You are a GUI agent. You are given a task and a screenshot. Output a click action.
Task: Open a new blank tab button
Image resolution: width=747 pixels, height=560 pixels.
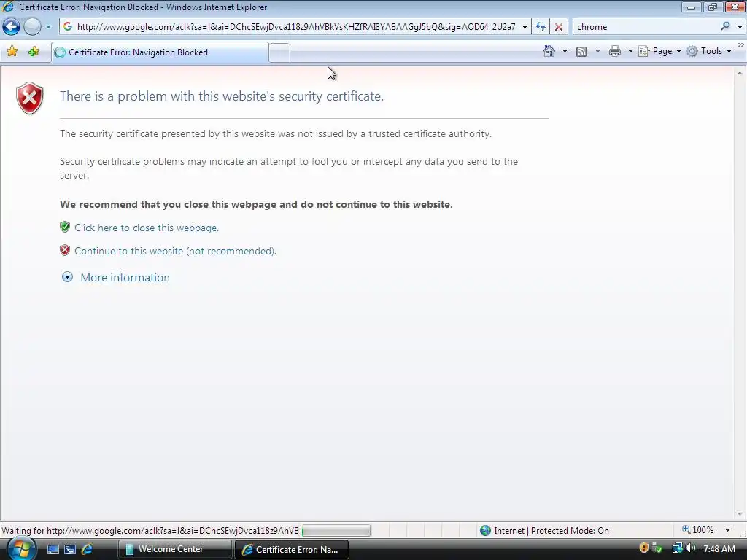coord(279,52)
